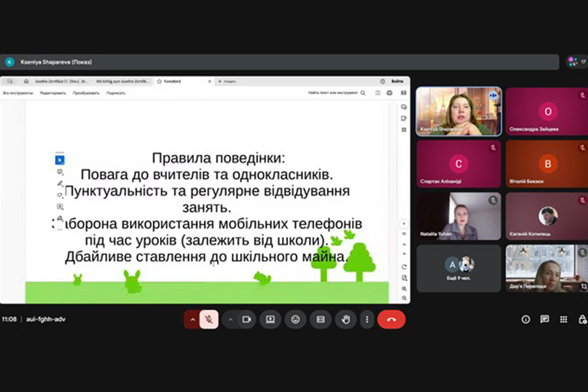Open more options three-dot menu
The width and height of the screenshot is (588, 392).
coord(367,319)
